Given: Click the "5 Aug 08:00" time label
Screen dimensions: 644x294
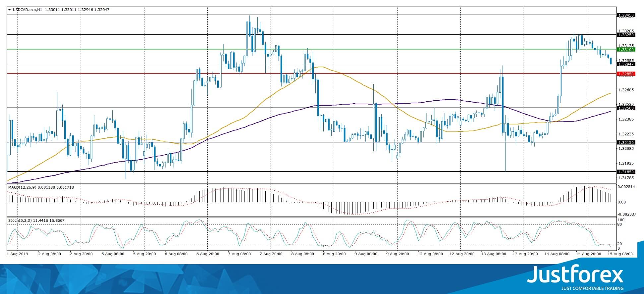Looking at the screenshot, I should click(x=113, y=254).
